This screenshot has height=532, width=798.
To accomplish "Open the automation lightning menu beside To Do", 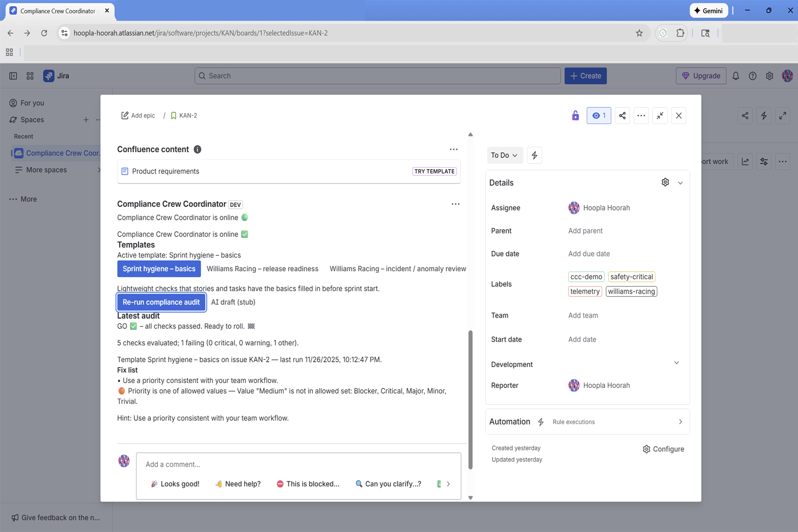I will (534, 155).
